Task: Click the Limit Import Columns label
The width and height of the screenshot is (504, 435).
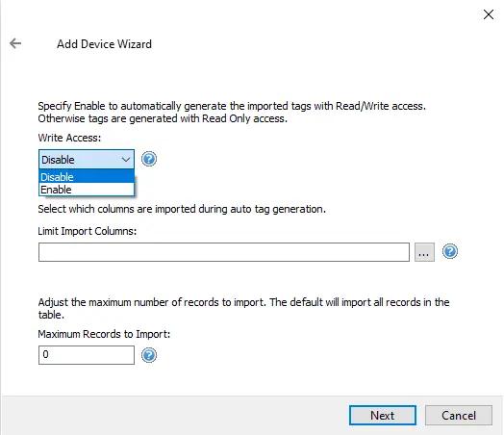Action: [88, 231]
